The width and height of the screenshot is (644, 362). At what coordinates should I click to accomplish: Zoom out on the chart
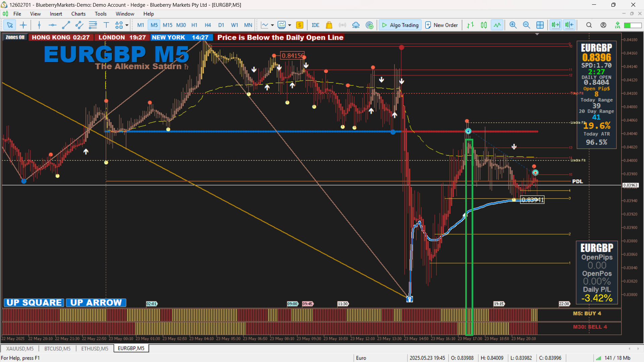(526, 25)
